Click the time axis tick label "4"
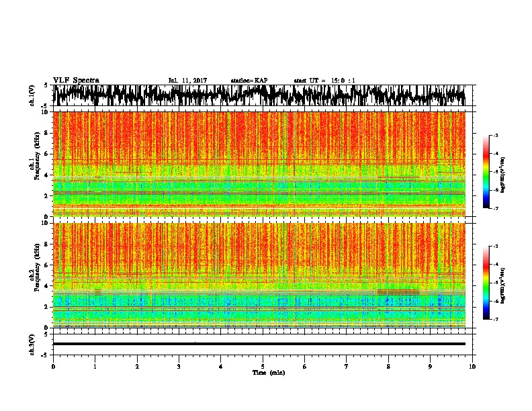Image resolution: width=532 pixels, height=411 pixels. point(221,367)
